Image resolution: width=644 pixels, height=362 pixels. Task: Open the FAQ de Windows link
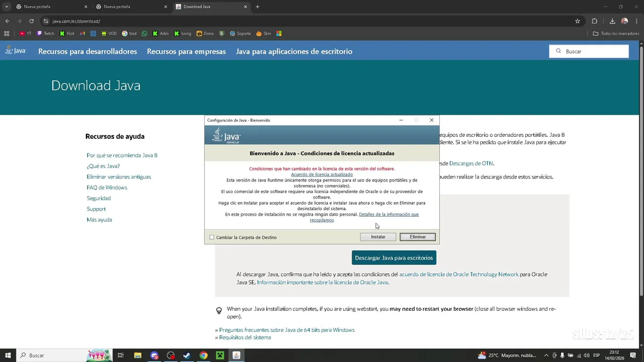107,188
